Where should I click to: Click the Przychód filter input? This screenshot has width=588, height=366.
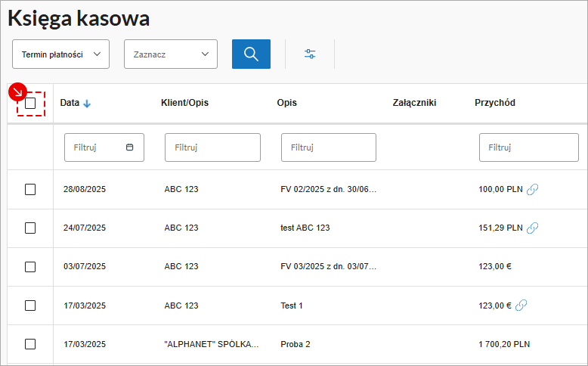[x=528, y=147]
